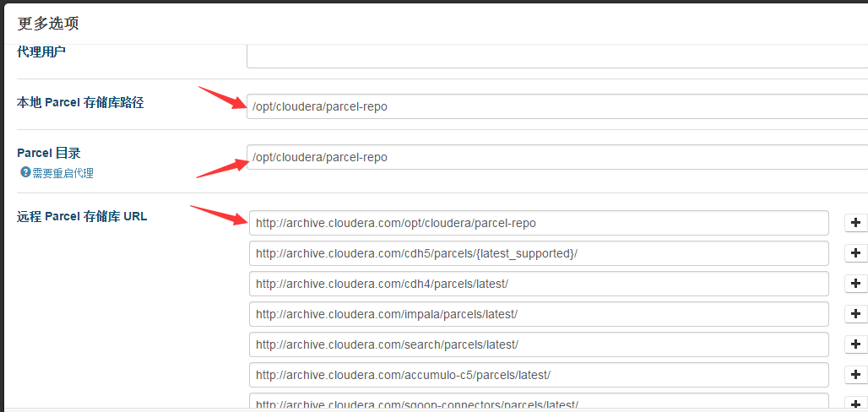Edit the search parcels latest URL field
This screenshot has width=868, height=412.
(539, 344)
